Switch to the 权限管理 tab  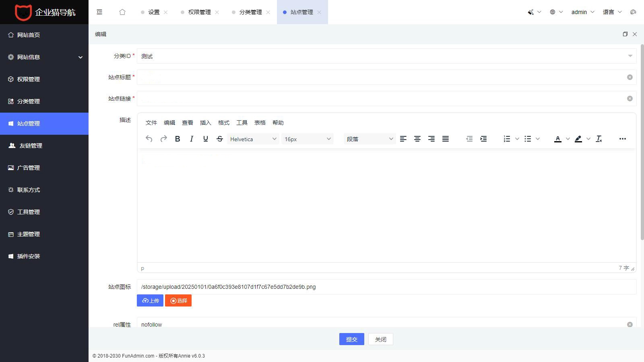click(x=199, y=12)
